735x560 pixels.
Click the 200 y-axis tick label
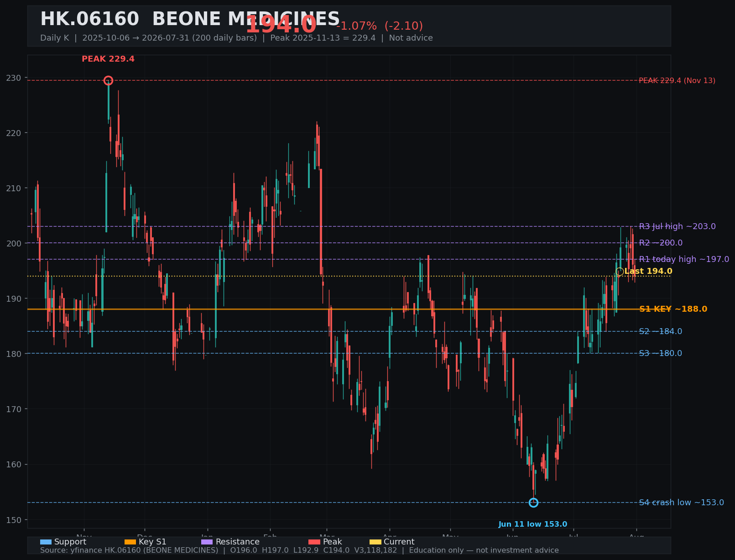pyautogui.click(x=13, y=244)
